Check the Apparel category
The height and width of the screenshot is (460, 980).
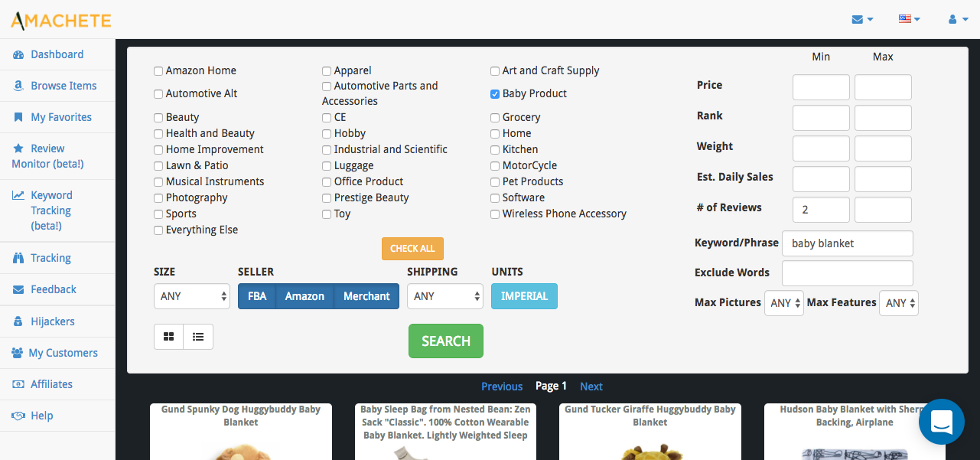[327, 71]
